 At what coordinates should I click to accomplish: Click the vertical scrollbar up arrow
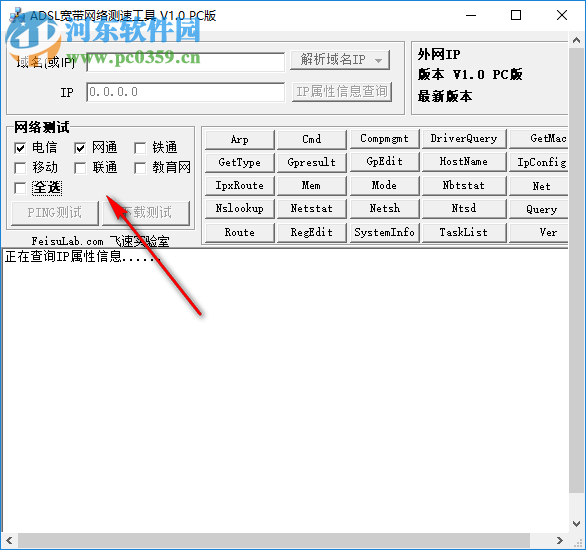[576, 40]
